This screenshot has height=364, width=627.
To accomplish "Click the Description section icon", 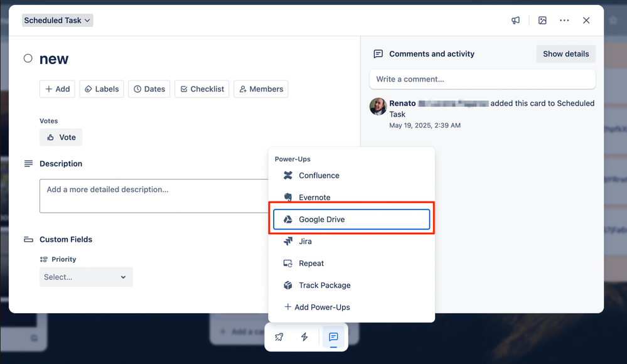I will tap(28, 164).
